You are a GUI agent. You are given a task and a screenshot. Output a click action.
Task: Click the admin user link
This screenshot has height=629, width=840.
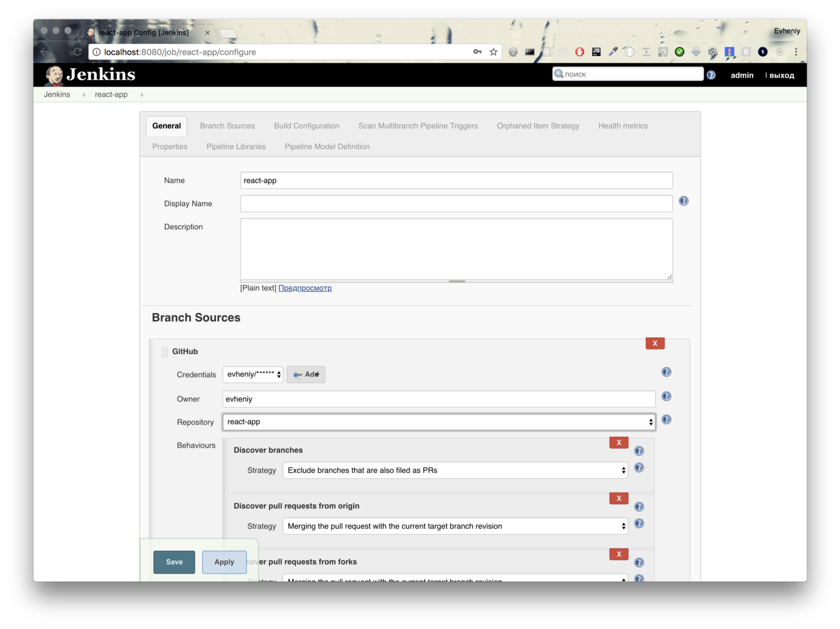click(742, 76)
